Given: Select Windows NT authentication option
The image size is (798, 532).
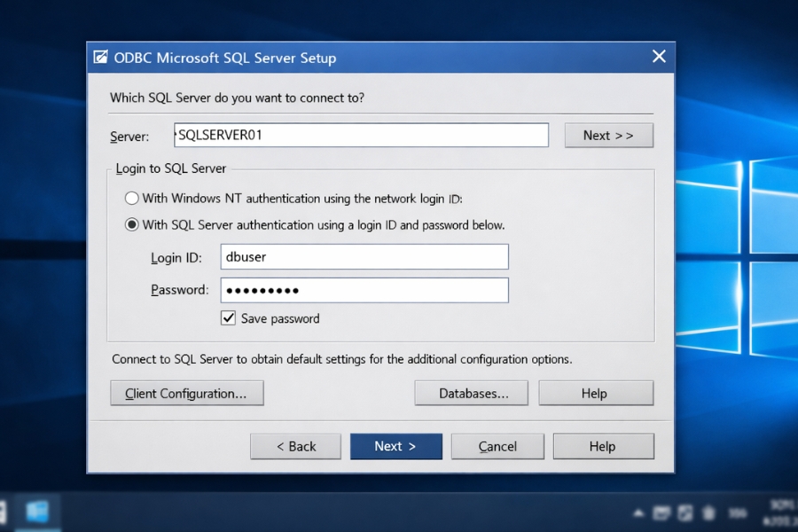Looking at the screenshot, I should click(x=131, y=198).
